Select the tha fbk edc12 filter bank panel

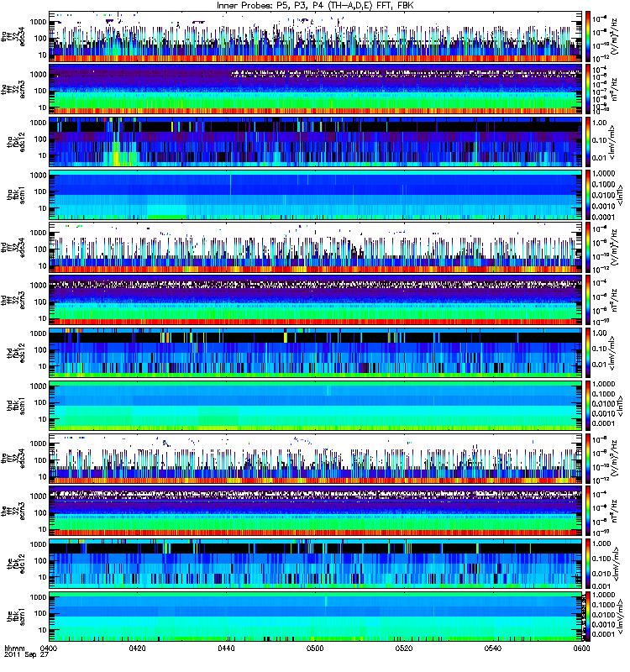click(x=316, y=142)
